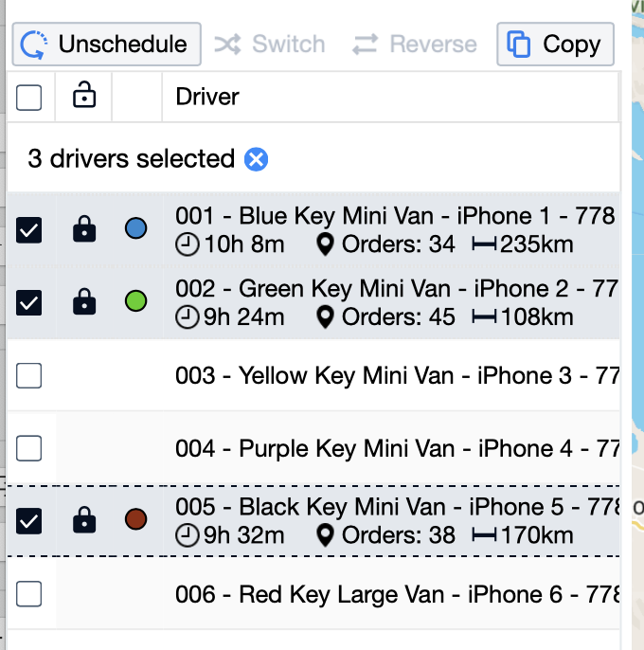The height and width of the screenshot is (650, 644).
Task: Uncheck the 005 Black Key Mini Van driver
Action: point(29,520)
